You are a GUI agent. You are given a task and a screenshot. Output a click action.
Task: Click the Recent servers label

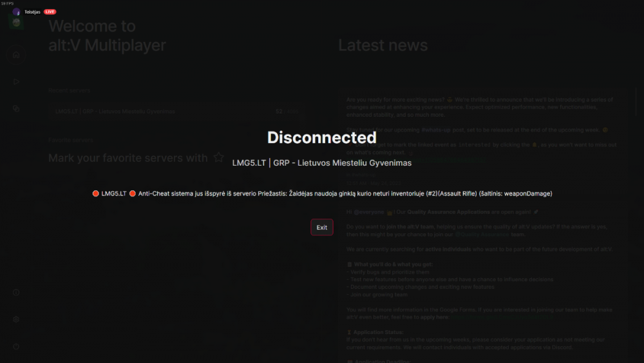point(69,90)
